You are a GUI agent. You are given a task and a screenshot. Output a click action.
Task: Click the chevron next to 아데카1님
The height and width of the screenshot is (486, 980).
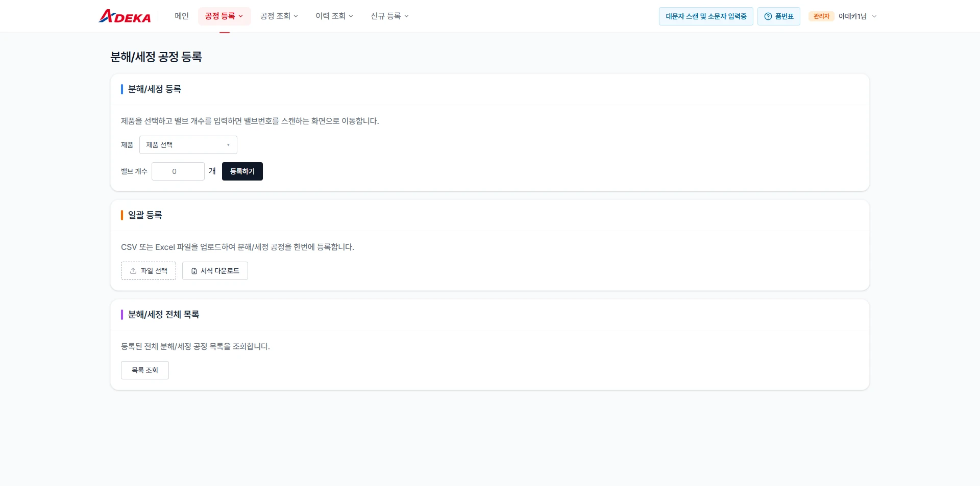(874, 16)
